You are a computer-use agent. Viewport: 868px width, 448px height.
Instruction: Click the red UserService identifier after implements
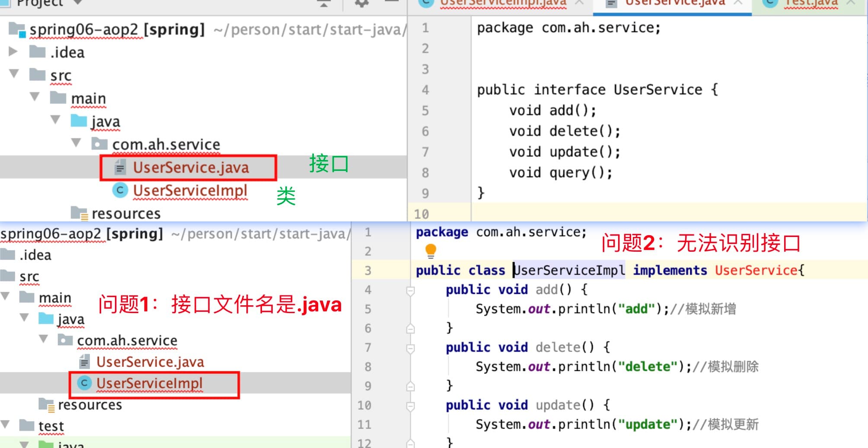pyautogui.click(x=756, y=270)
